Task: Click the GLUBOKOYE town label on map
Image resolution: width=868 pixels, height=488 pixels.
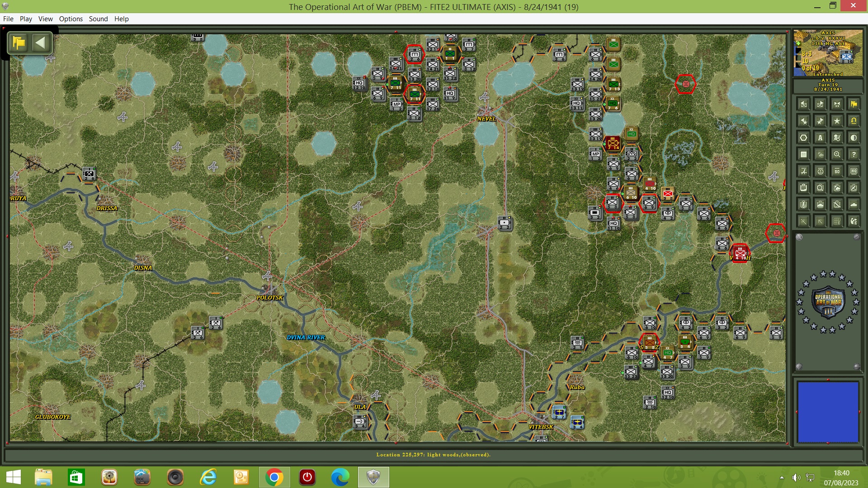Action: coord(53,417)
